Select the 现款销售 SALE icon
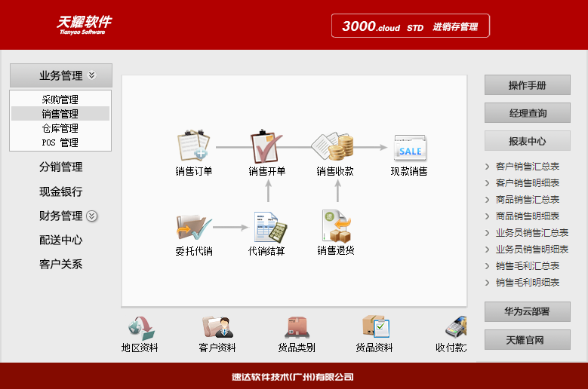Image resolution: width=588 pixels, height=389 pixels. coord(409,147)
